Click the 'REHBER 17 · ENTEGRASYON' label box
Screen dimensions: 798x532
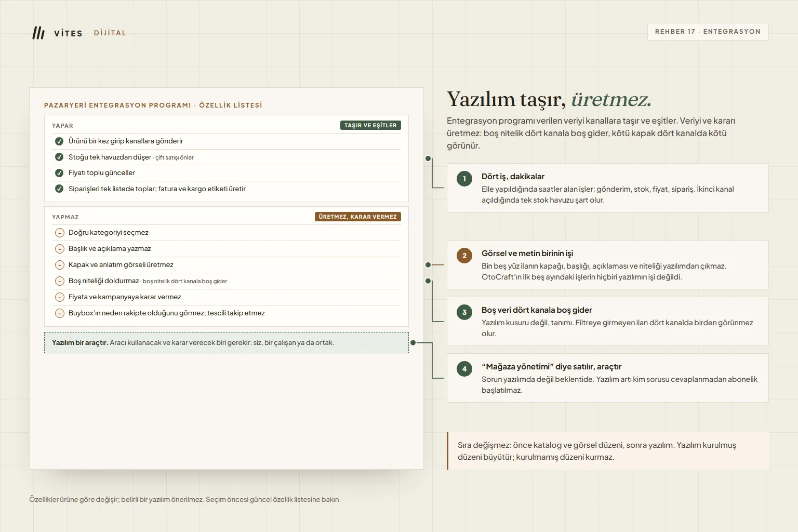(x=708, y=32)
